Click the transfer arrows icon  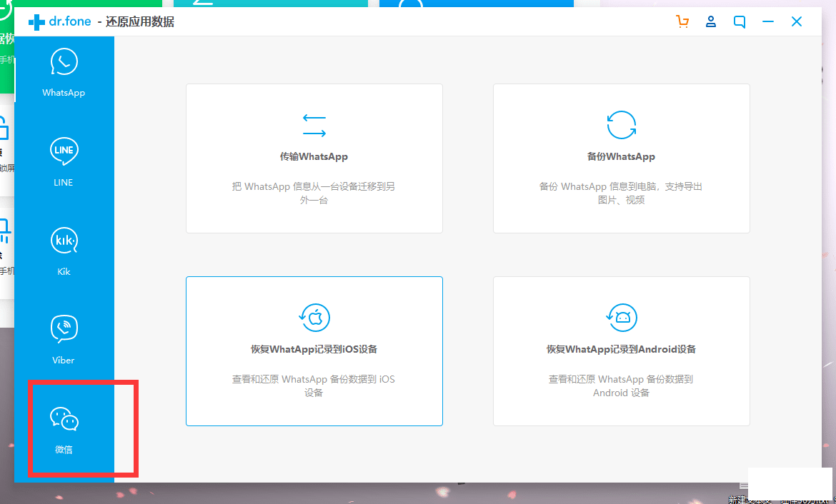click(x=314, y=126)
